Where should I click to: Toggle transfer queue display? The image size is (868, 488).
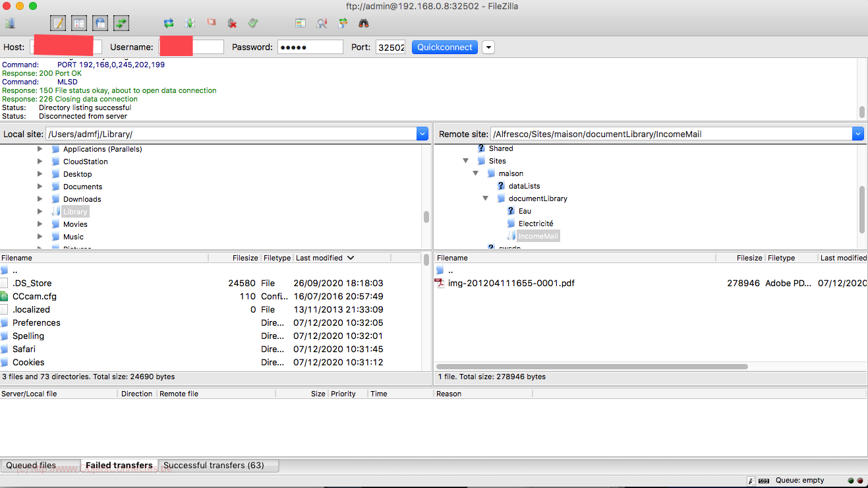click(x=121, y=24)
